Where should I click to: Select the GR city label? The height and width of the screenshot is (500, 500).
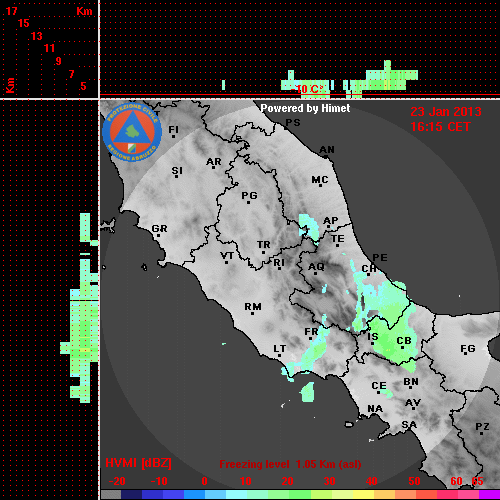(159, 229)
